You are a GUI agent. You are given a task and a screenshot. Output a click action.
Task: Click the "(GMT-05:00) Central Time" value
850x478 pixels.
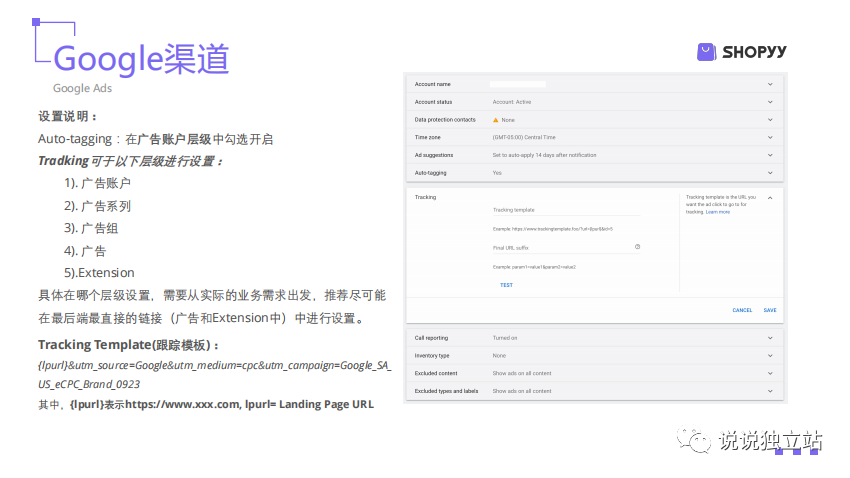tap(524, 138)
